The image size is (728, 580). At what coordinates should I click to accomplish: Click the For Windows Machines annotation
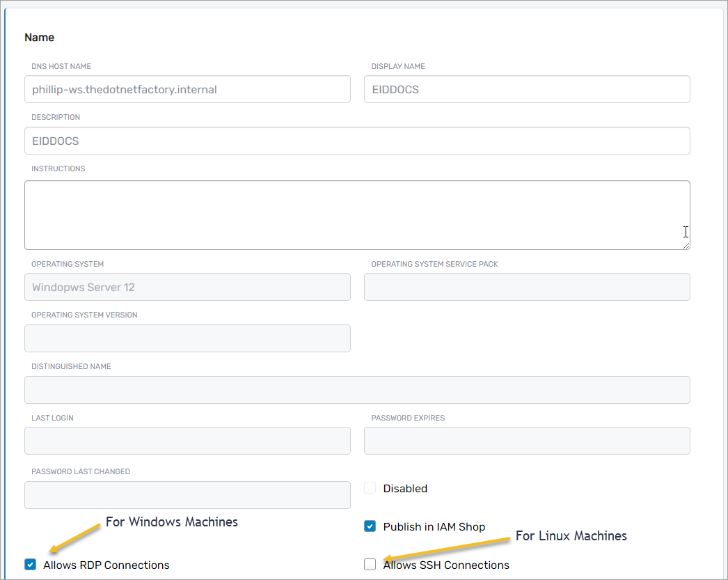[x=172, y=522]
